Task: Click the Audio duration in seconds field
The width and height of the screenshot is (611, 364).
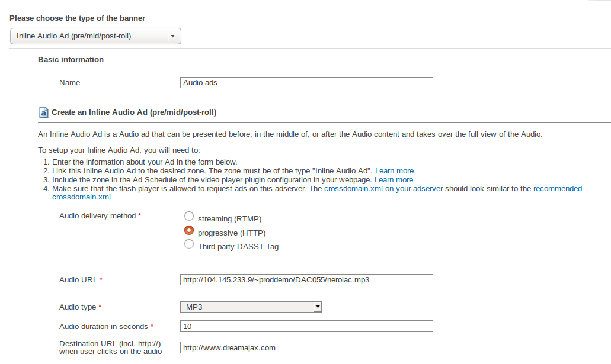Action: point(306,326)
